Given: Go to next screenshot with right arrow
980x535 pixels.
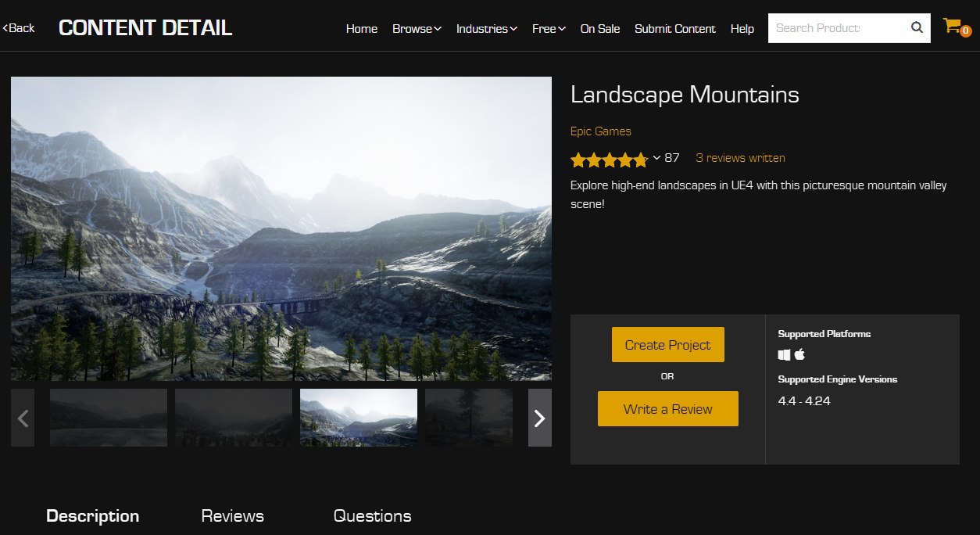Looking at the screenshot, I should point(539,418).
